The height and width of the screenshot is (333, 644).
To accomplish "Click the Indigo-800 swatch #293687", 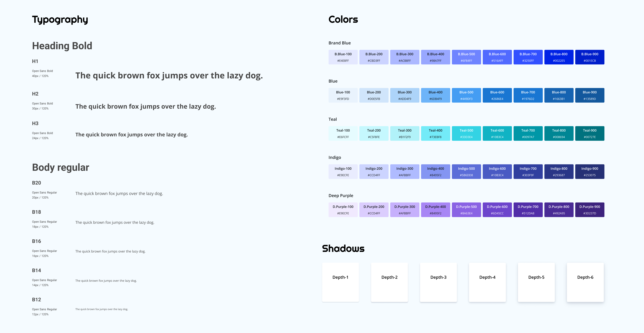I will point(559,172).
